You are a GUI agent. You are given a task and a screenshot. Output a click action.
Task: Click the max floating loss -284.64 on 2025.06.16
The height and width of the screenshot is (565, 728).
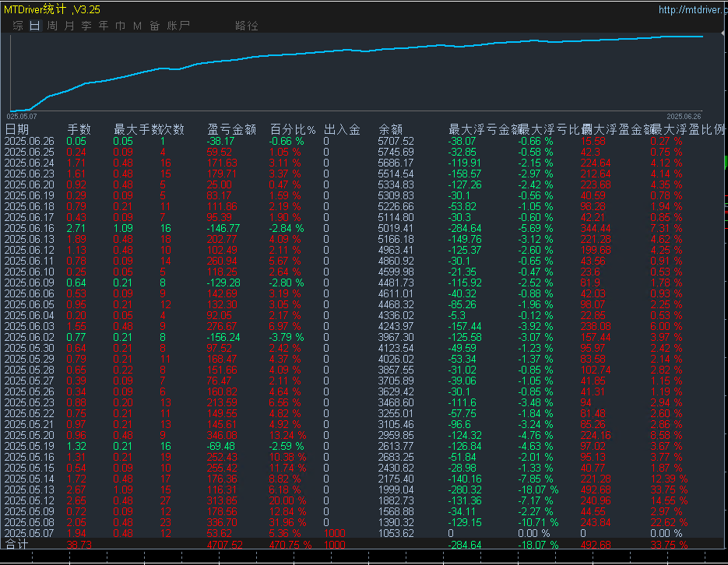click(465, 228)
